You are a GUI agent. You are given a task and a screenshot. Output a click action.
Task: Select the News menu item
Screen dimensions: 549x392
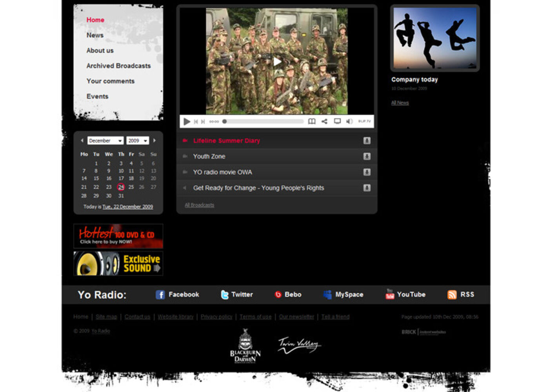95,35
